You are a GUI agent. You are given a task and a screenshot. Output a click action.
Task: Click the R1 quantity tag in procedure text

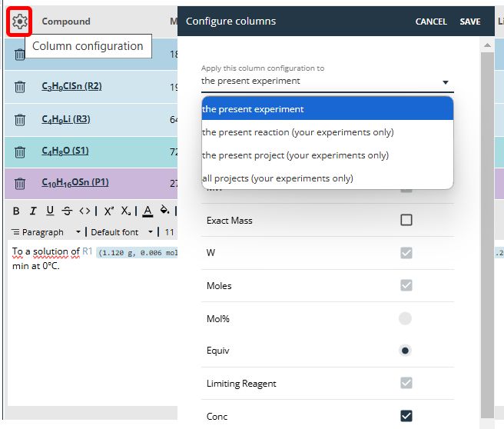click(x=137, y=252)
